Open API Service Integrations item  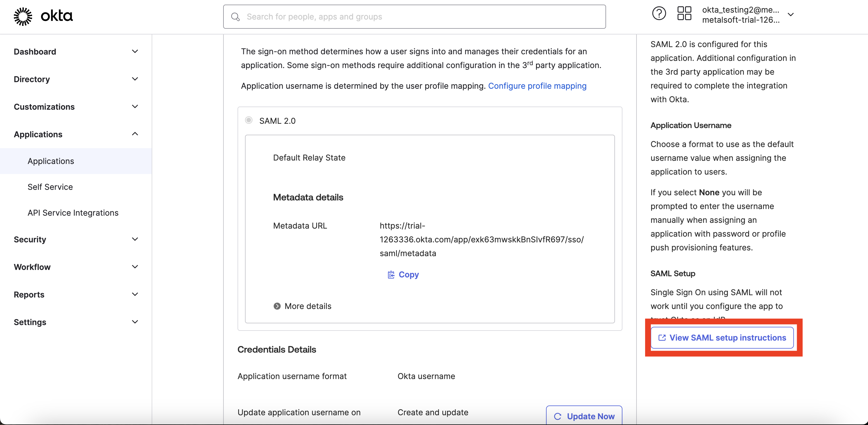click(73, 213)
